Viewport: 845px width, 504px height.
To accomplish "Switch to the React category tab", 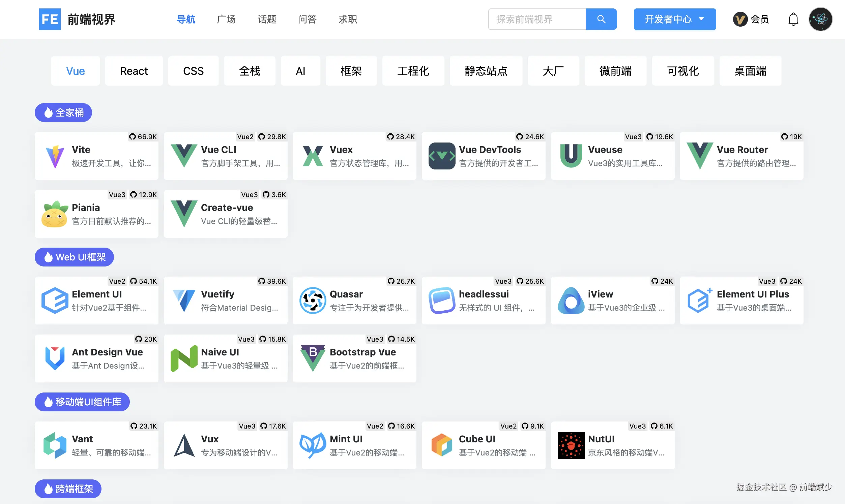I will (x=134, y=71).
